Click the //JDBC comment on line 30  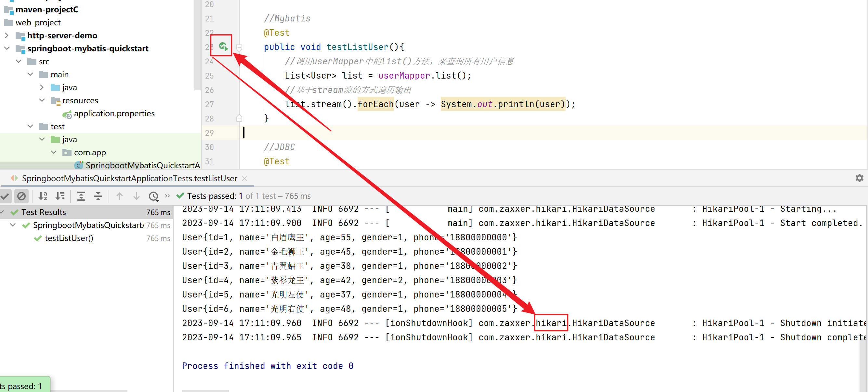[x=279, y=147]
